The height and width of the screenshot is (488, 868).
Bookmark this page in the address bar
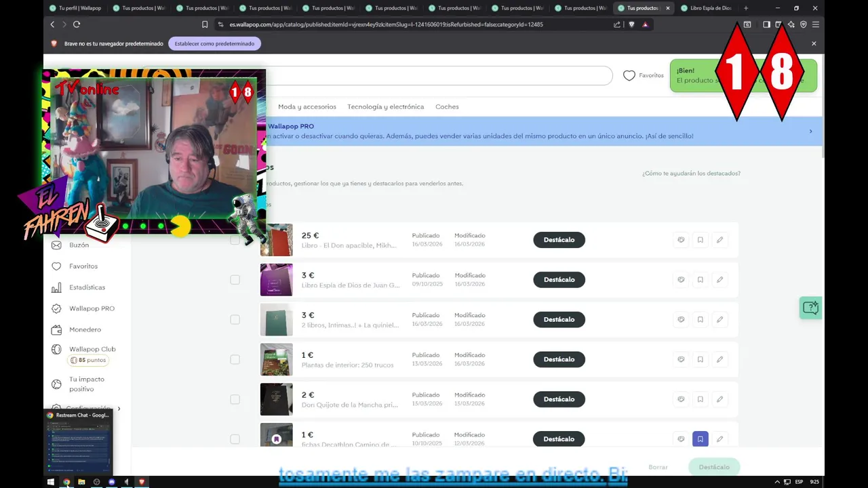pos(205,24)
